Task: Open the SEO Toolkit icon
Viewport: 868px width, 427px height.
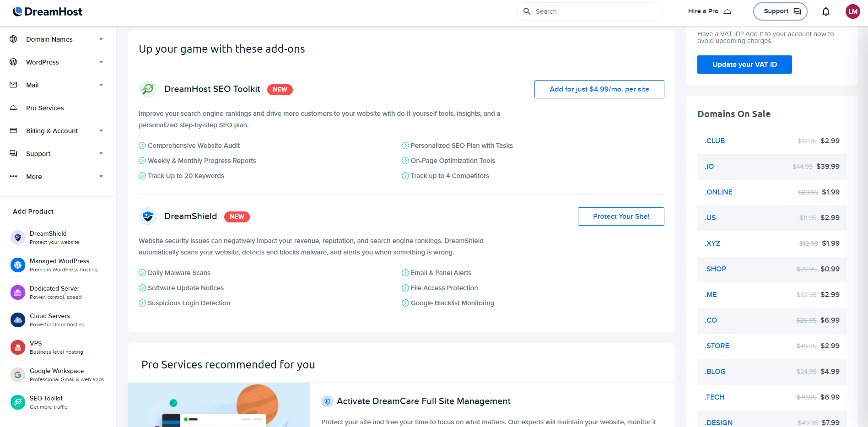Action: pyautogui.click(x=17, y=402)
